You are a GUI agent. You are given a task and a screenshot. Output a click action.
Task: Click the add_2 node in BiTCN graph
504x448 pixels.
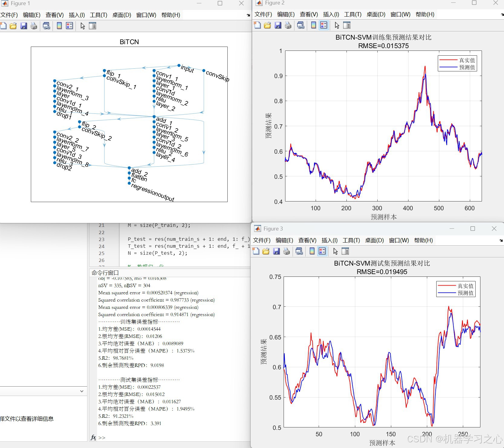(x=129, y=168)
